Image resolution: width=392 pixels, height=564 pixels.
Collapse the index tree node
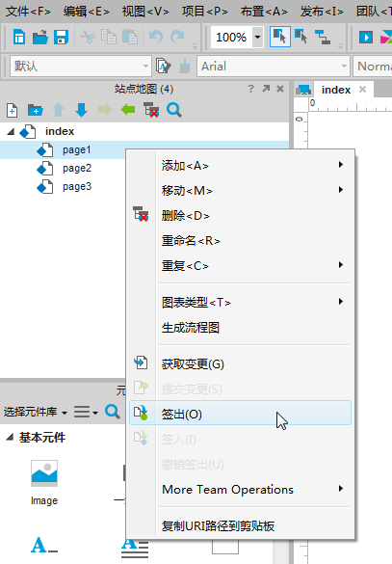pyautogui.click(x=11, y=132)
